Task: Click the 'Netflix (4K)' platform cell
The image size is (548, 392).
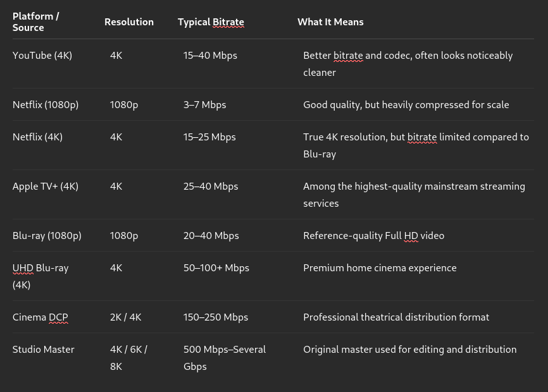Action: coord(37,137)
